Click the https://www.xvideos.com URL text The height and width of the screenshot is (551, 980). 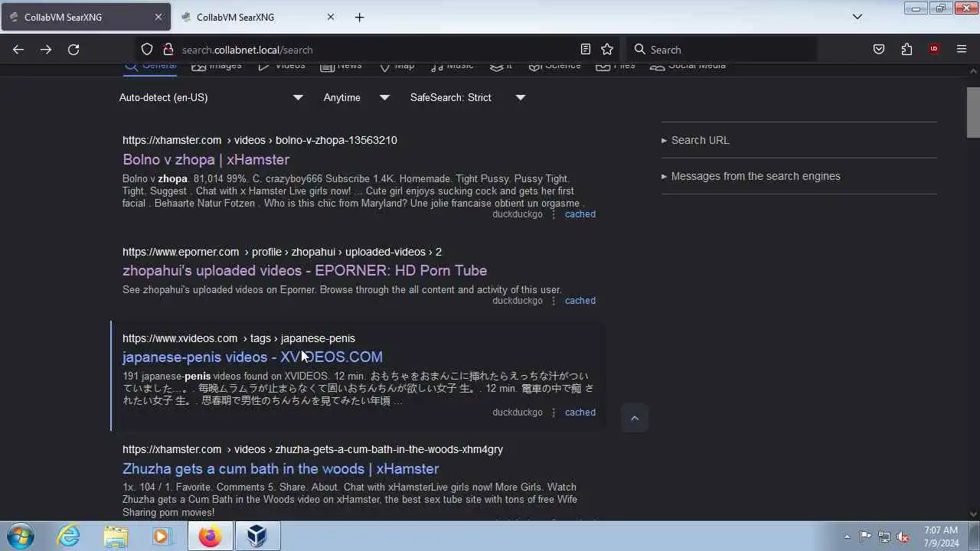180,338
